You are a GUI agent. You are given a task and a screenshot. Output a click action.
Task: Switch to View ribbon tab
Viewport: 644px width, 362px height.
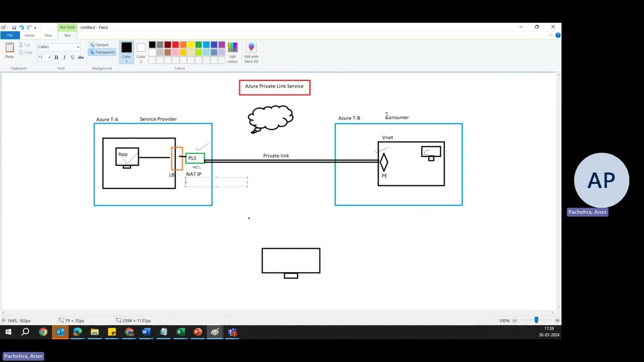point(48,35)
